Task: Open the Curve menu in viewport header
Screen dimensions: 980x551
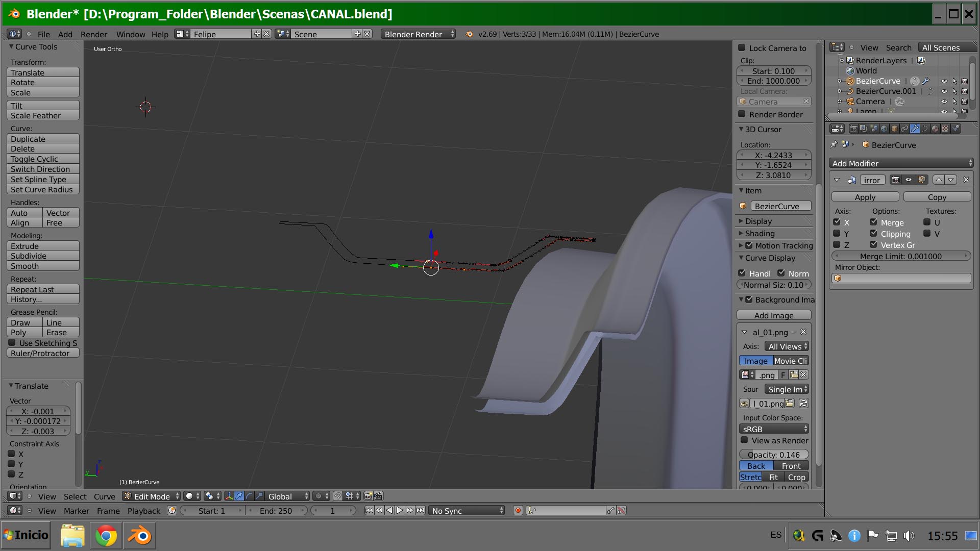Action: coord(104,496)
